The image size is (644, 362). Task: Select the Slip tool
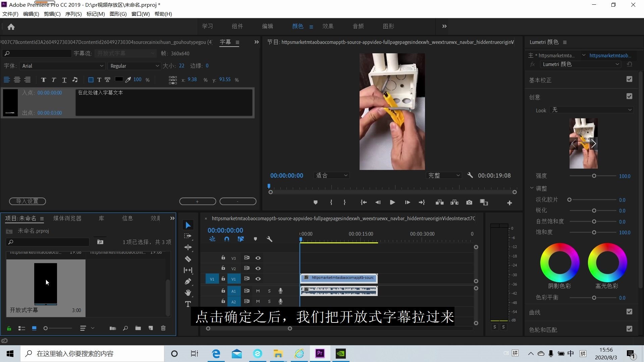click(x=188, y=270)
